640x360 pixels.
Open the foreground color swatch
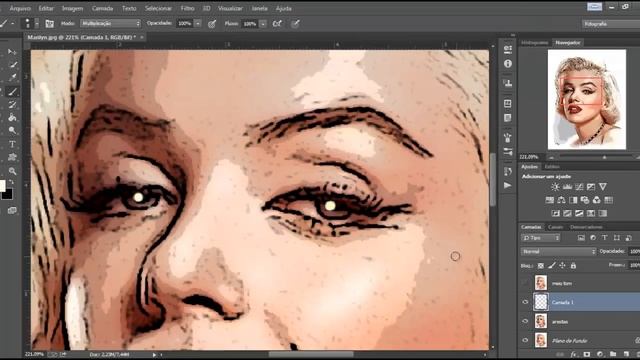tap(2, 186)
